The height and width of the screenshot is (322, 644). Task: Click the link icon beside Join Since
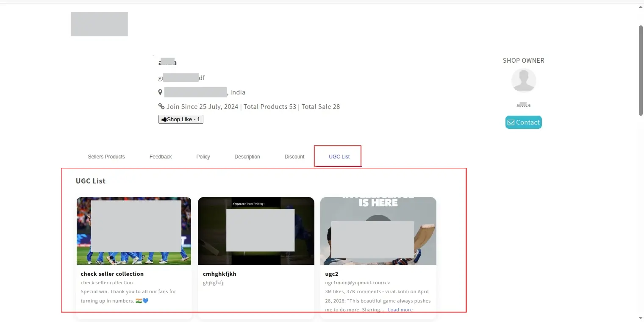(161, 107)
